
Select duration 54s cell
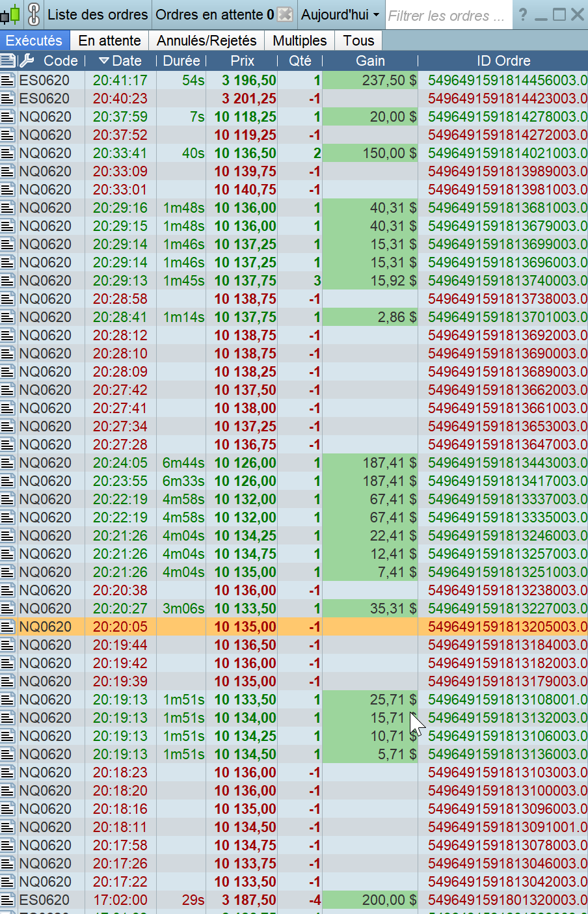181,81
